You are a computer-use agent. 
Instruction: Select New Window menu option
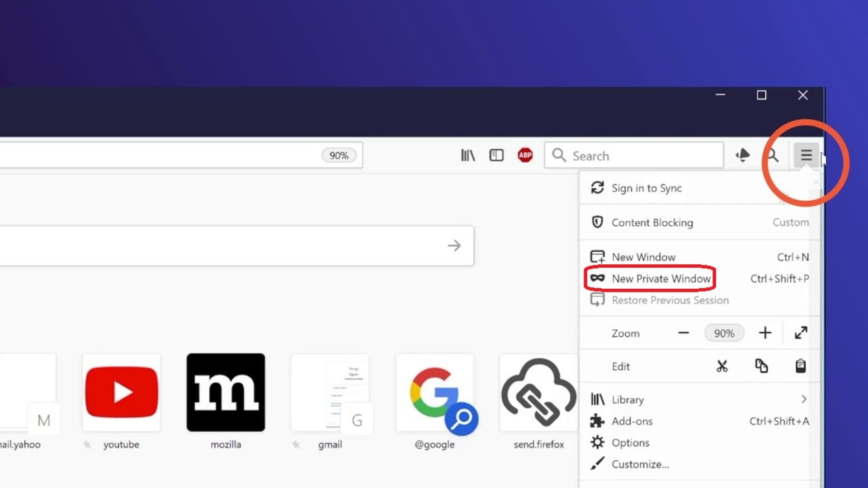pyautogui.click(x=644, y=257)
